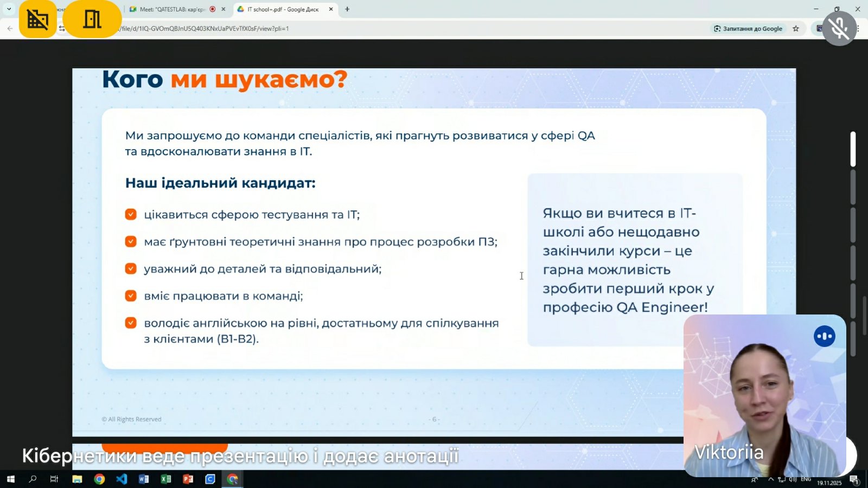Click the browser back arrow
Image resolution: width=868 pixels, height=488 pixels.
[x=10, y=28]
